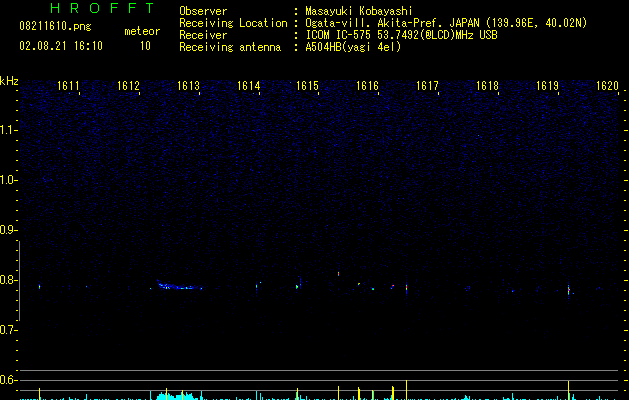The width and height of the screenshot is (629, 400).
Task: Click the 'Receiving antenna' label
Action: tap(230, 47)
